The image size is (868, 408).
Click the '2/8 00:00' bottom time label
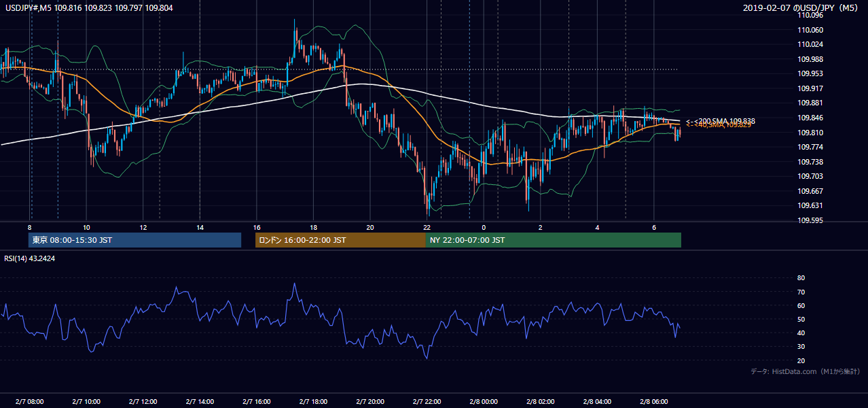(x=484, y=402)
